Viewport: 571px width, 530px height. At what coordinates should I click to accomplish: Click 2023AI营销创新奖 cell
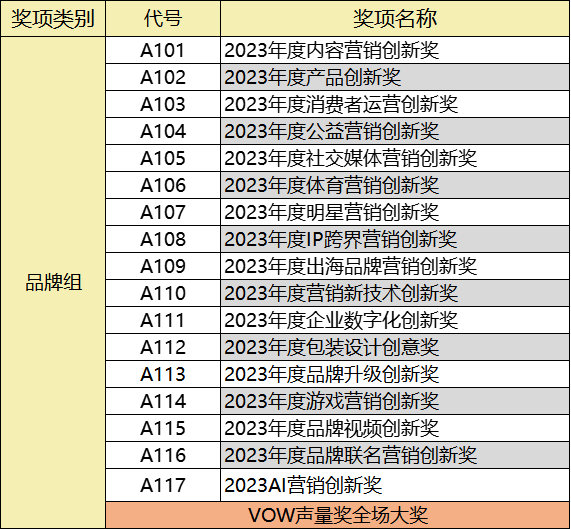click(395, 485)
